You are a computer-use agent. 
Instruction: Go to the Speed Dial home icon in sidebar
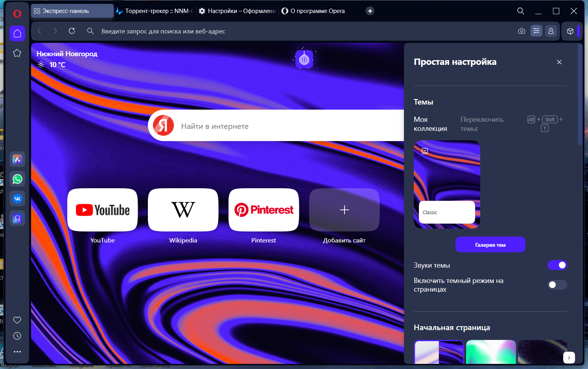point(17,33)
